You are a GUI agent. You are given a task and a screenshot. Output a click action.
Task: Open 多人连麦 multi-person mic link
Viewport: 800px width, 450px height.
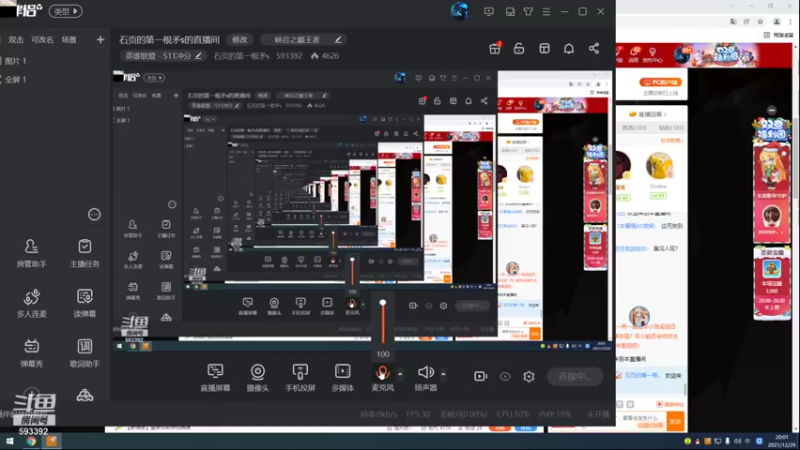[x=32, y=304]
